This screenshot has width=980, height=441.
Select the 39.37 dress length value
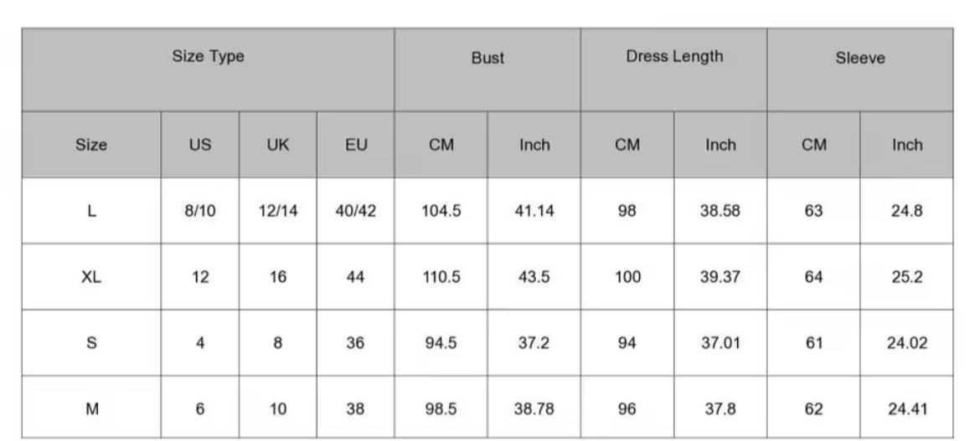(x=720, y=277)
